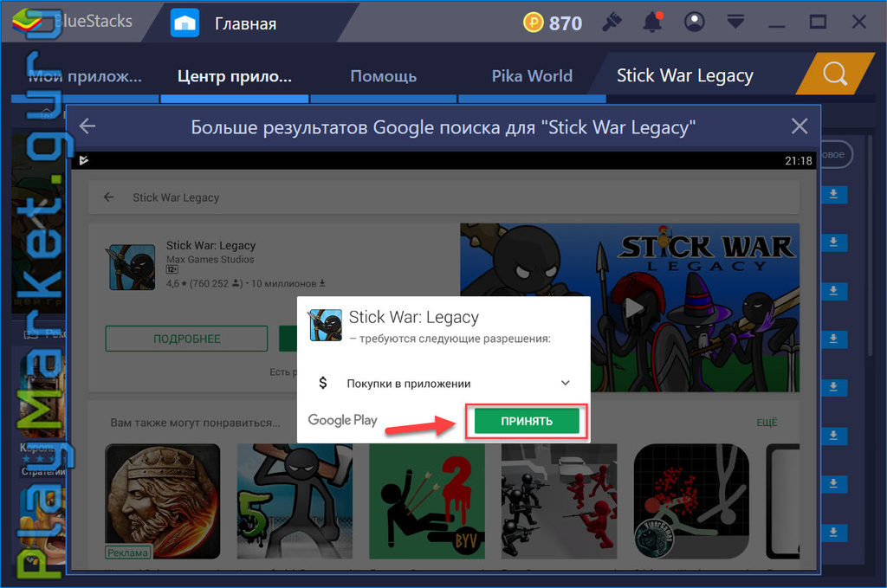Play the Stick War Legacy video banner

pyautogui.click(x=633, y=308)
